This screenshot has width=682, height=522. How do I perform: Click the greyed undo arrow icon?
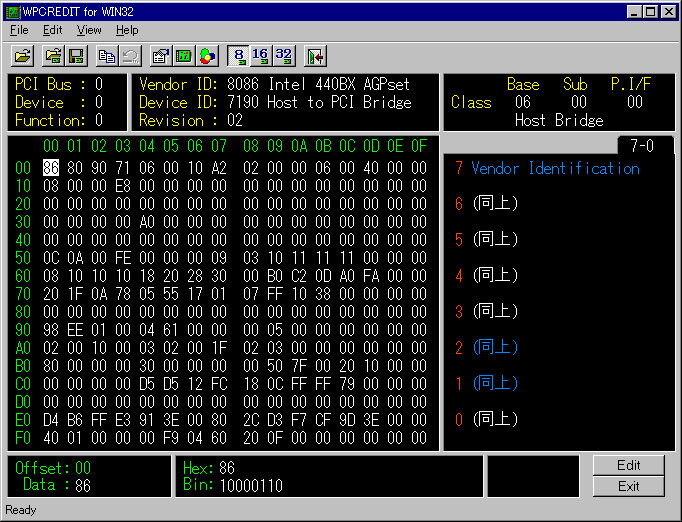(130, 57)
